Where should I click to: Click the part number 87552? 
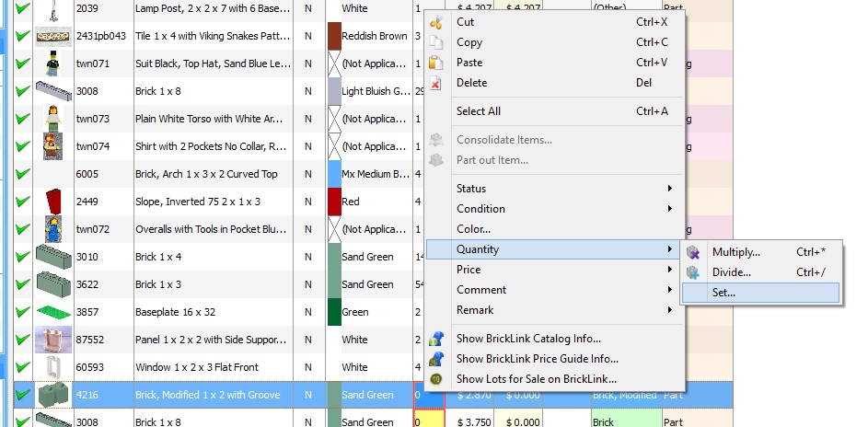pos(89,340)
